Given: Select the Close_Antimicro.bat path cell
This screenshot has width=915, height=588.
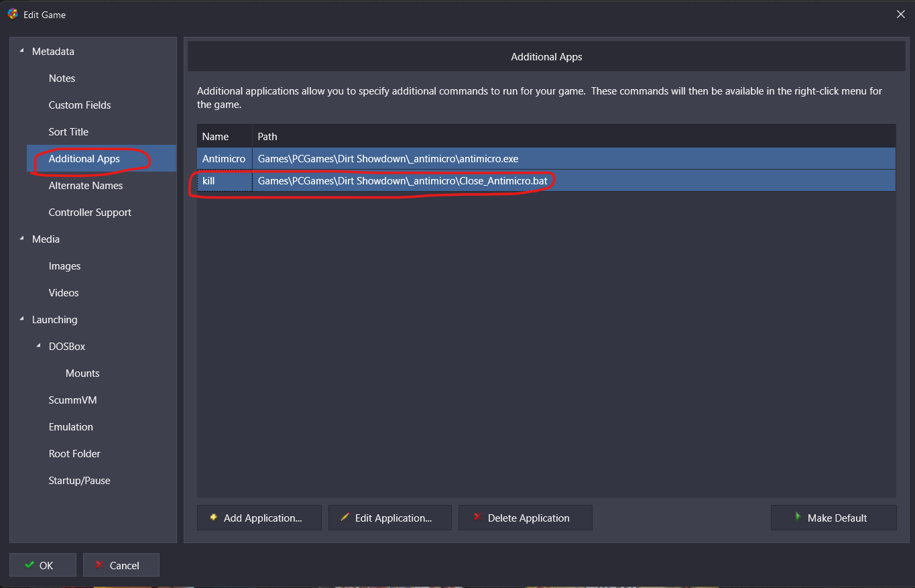Looking at the screenshot, I should coord(574,181).
